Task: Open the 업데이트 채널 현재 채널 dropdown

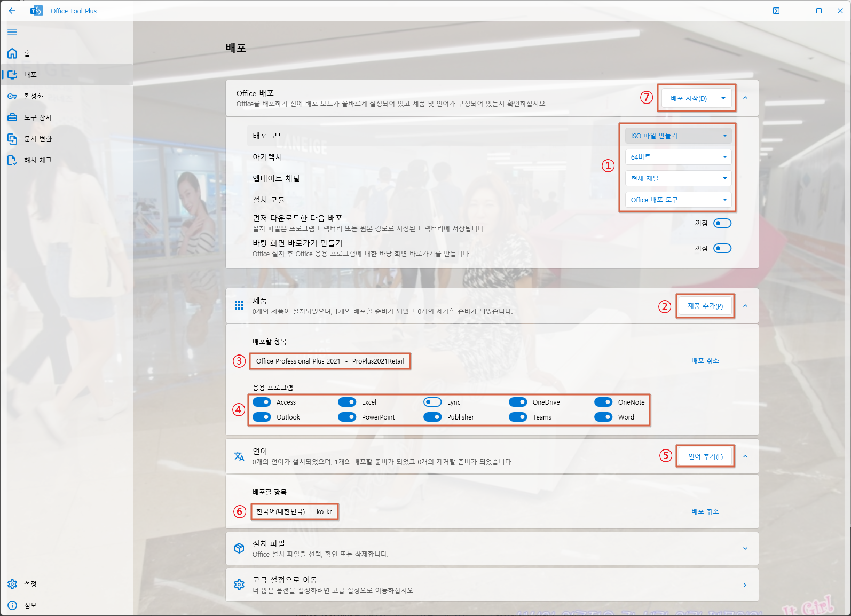Action: pyautogui.click(x=678, y=178)
